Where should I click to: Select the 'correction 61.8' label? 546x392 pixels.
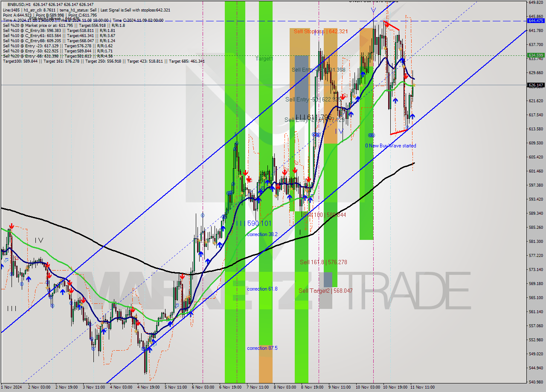click(x=262, y=289)
